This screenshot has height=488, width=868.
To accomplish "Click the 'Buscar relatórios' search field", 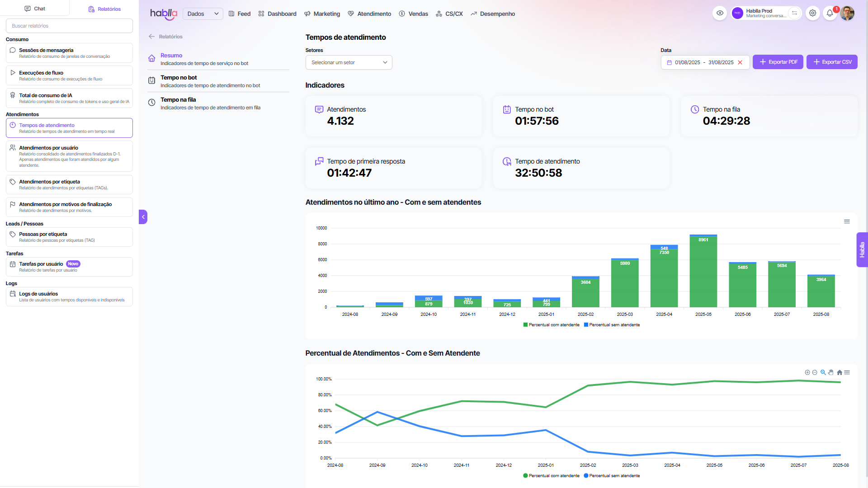I will (x=69, y=26).
